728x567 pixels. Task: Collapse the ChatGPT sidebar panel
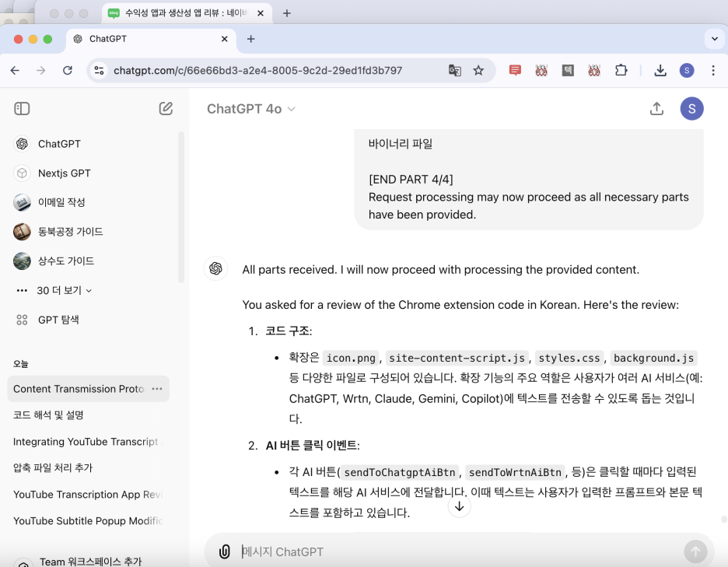click(x=22, y=109)
